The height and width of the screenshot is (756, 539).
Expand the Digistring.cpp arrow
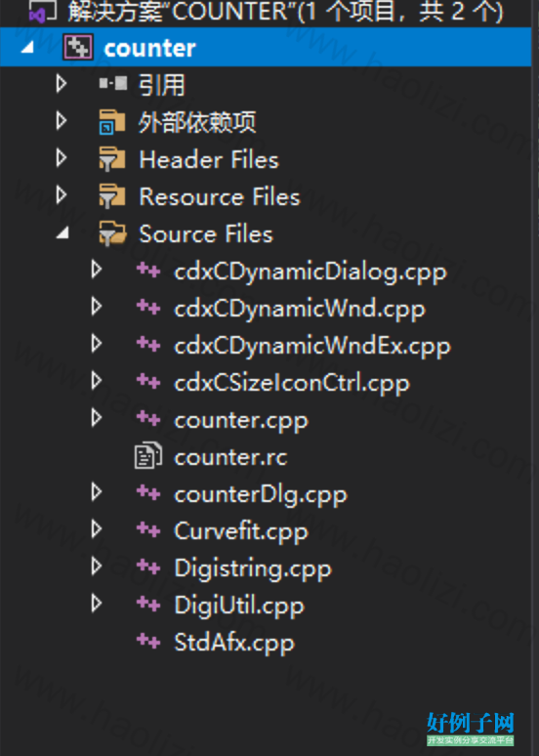(97, 567)
